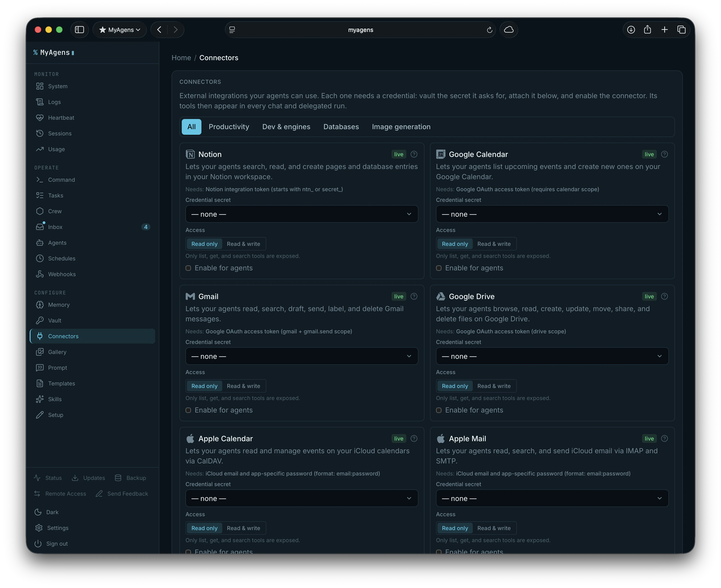This screenshot has height=588, width=721.
Task: Show help for the Apple Mail connector
Action: click(x=664, y=439)
